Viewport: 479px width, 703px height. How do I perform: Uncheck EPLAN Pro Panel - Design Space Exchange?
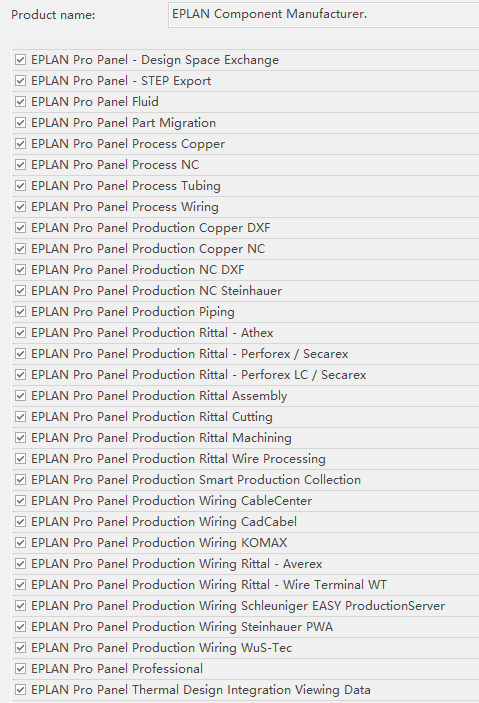[x=21, y=60]
